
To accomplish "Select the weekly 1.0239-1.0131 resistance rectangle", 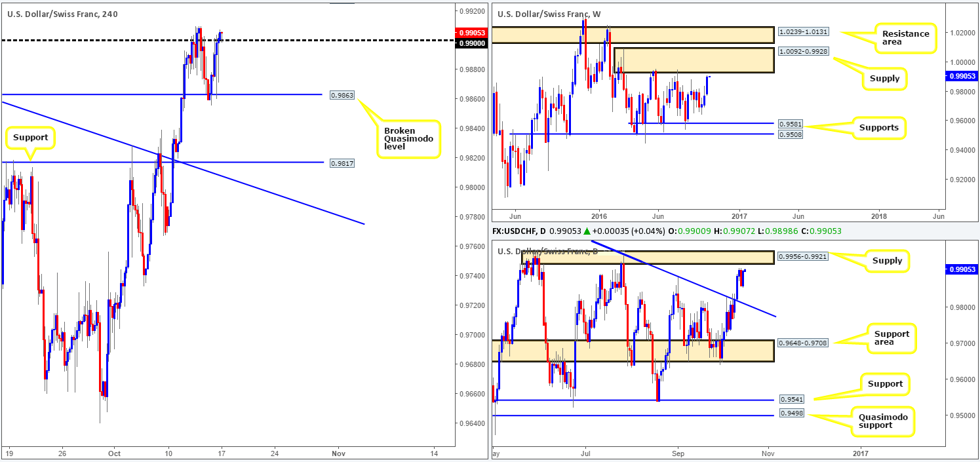I will 633,35.
